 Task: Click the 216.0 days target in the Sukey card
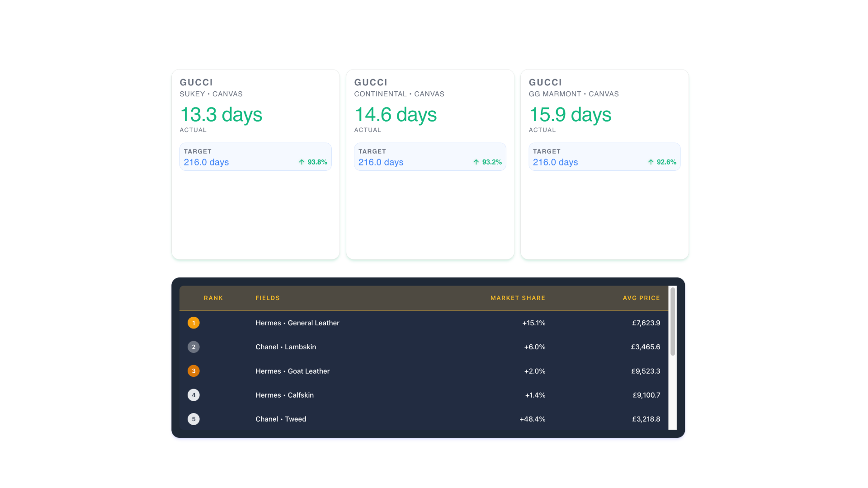(x=206, y=162)
